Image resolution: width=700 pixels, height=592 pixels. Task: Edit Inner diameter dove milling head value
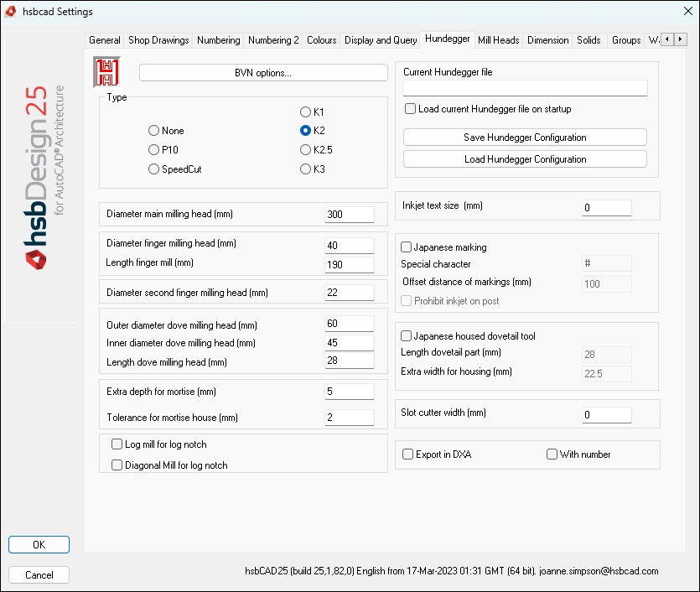[x=349, y=342]
